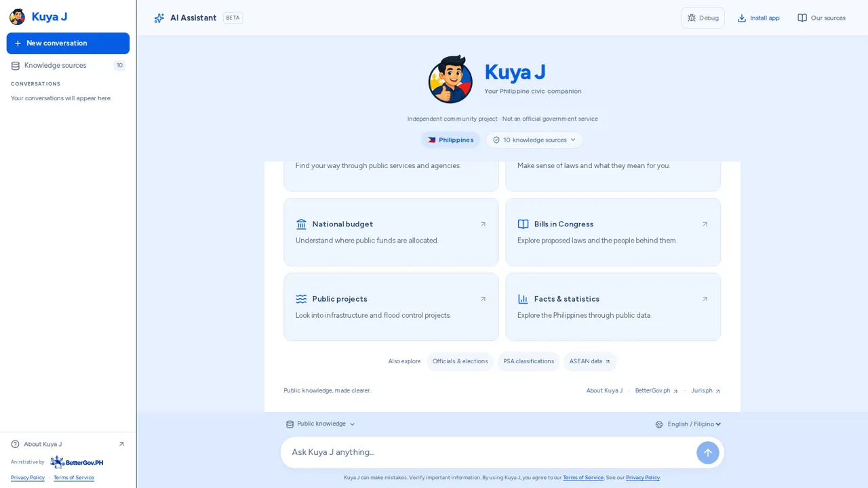The height and width of the screenshot is (488, 868).
Task: Click the Facts & statistics chart icon
Action: [x=523, y=299]
